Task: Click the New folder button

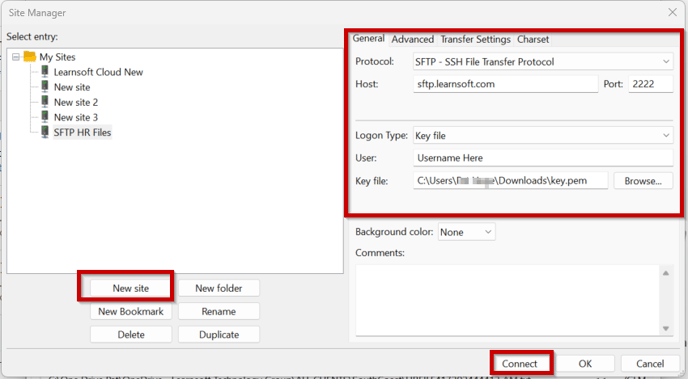Action: tap(219, 288)
